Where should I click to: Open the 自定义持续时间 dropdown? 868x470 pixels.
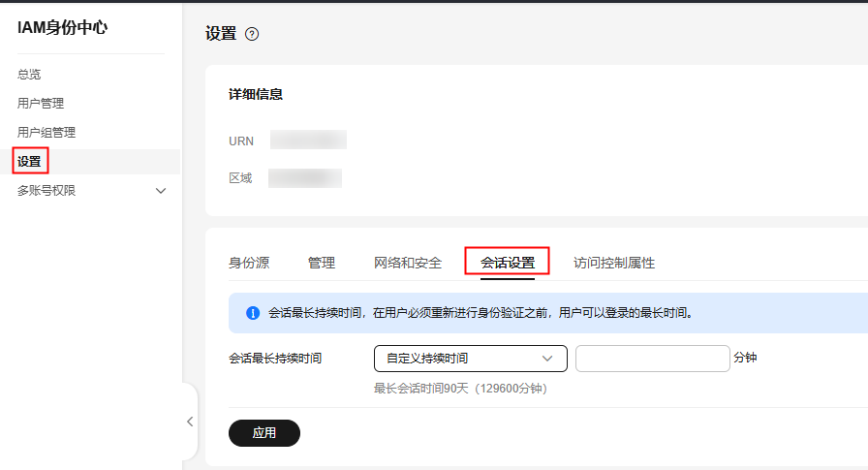[x=470, y=359]
